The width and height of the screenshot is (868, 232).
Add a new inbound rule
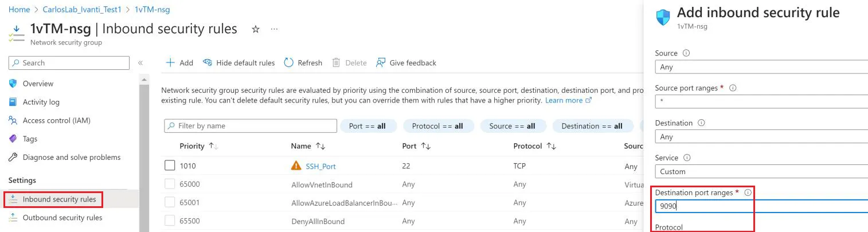coord(179,63)
